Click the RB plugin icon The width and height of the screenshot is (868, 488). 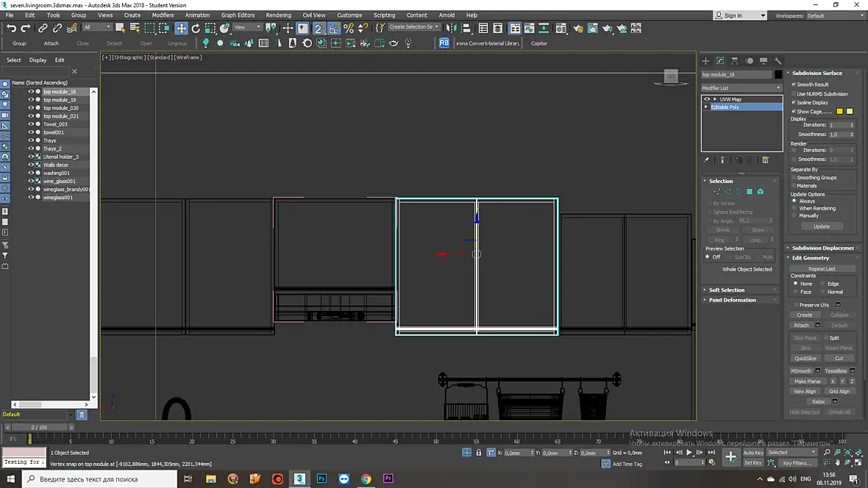tap(444, 43)
